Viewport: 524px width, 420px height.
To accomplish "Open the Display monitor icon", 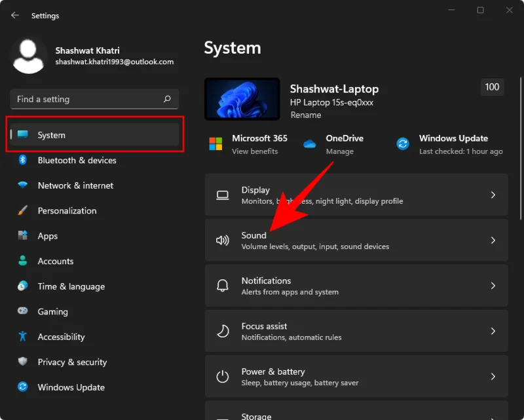I will click(x=223, y=195).
